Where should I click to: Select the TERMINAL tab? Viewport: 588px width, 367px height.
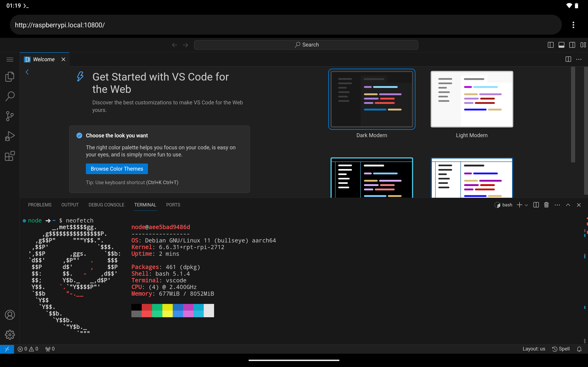(x=145, y=205)
